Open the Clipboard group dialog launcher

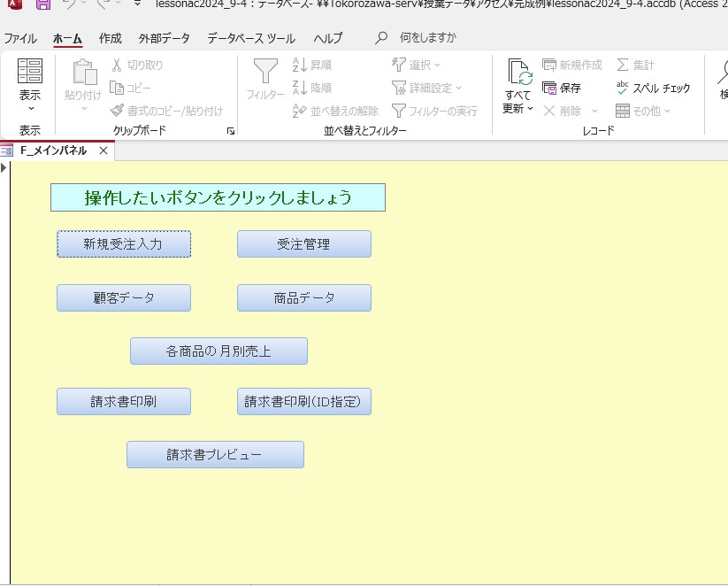[231, 131]
